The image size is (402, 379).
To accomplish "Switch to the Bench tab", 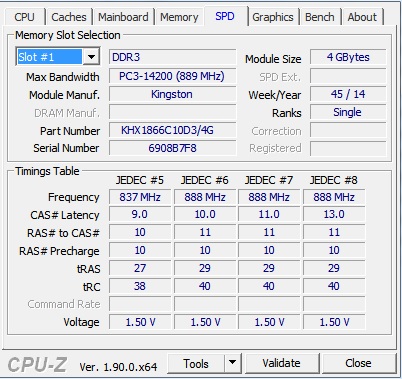I will [x=319, y=17].
